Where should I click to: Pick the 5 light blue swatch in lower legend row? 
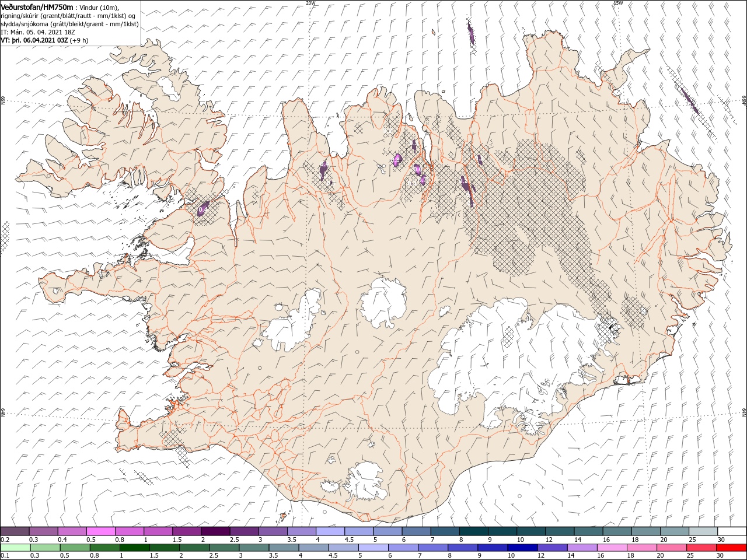(373, 548)
